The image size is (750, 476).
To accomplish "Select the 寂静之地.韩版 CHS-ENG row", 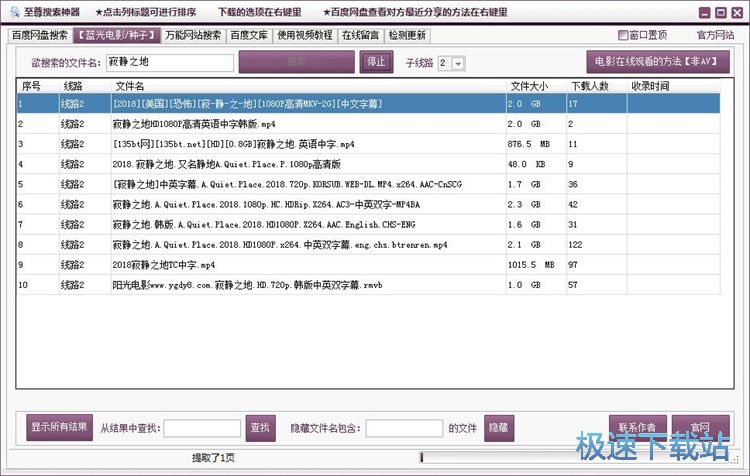I will click(x=368, y=224).
